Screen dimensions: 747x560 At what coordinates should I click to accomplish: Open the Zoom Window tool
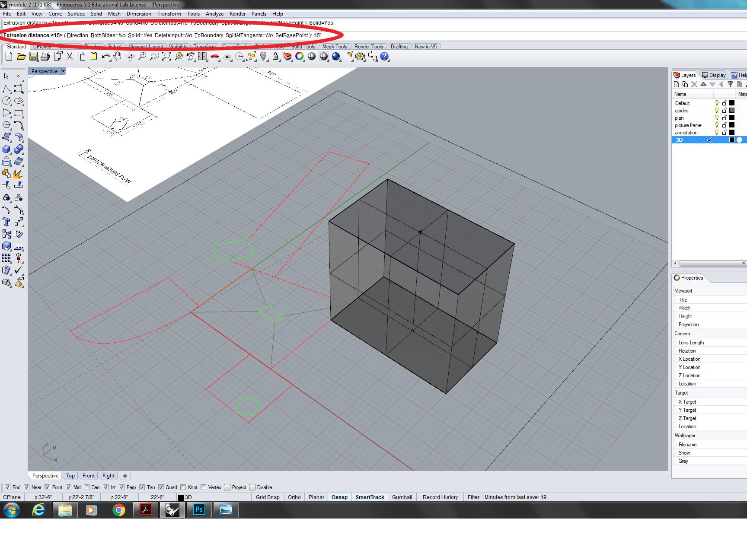[x=155, y=56]
